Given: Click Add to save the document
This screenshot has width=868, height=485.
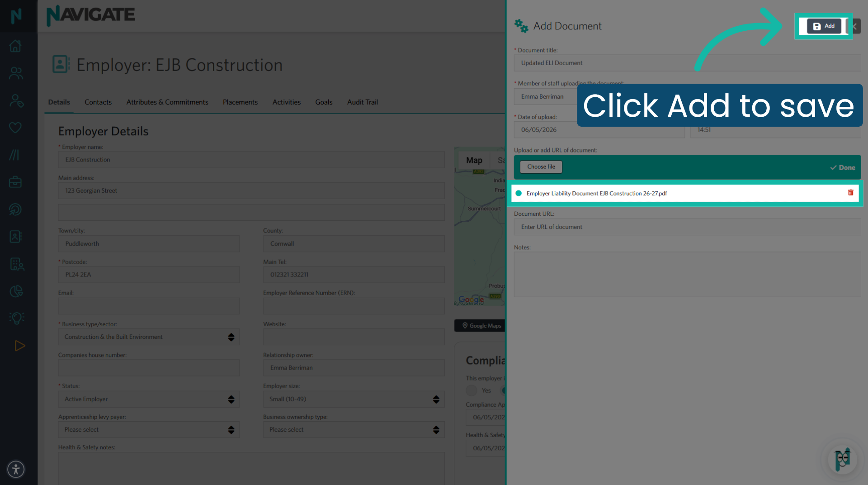Looking at the screenshot, I should (x=824, y=26).
